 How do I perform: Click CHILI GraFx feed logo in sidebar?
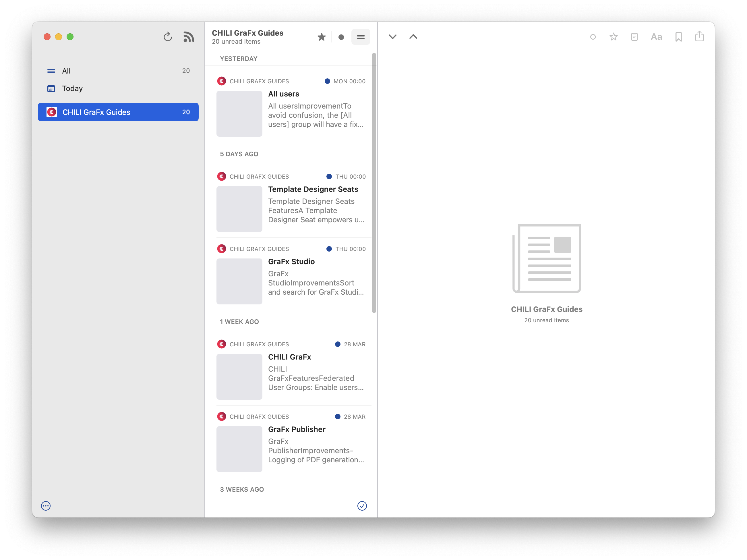(x=51, y=112)
